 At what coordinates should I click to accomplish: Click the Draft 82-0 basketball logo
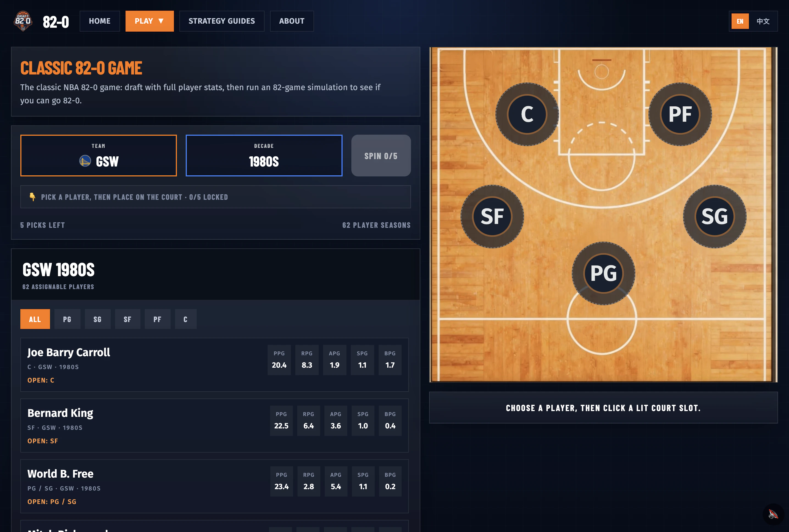click(x=23, y=21)
